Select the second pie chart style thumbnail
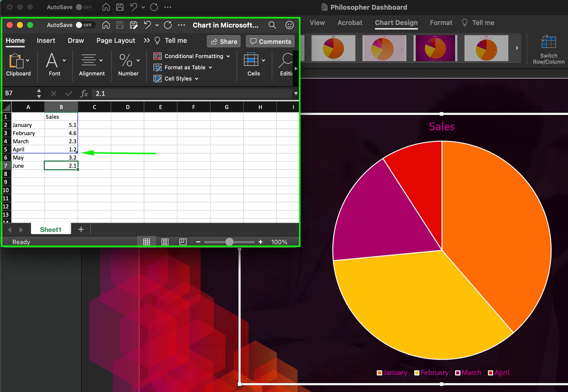Image resolution: width=568 pixels, height=392 pixels. click(x=384, y=48)
